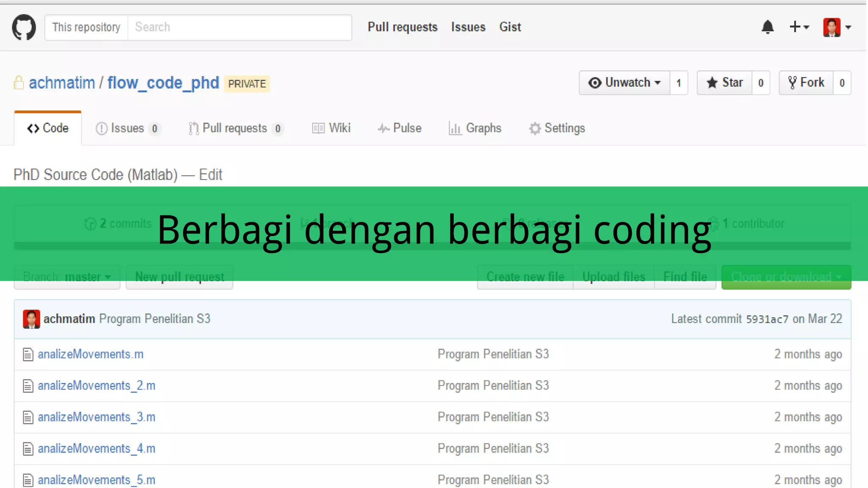Open achmatim author name in commit bar
Image resolution: width=868 pixels, height=488 pixels.
click(x=69, y=319)
